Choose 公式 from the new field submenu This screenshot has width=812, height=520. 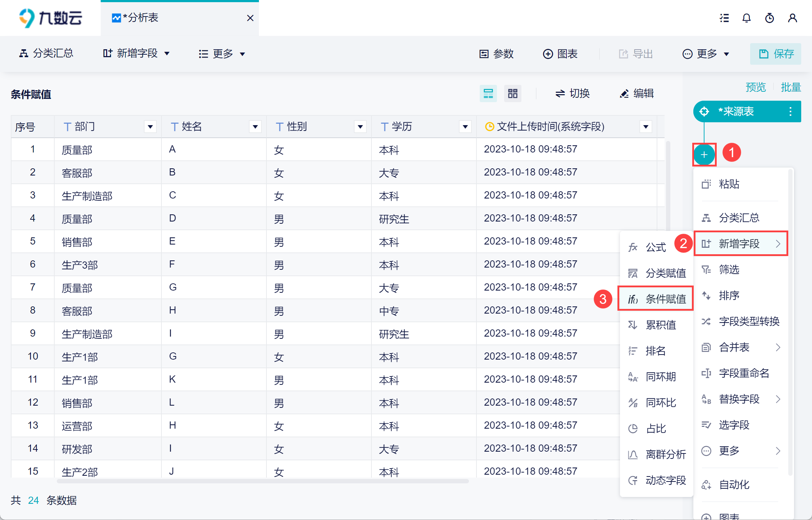655,247
